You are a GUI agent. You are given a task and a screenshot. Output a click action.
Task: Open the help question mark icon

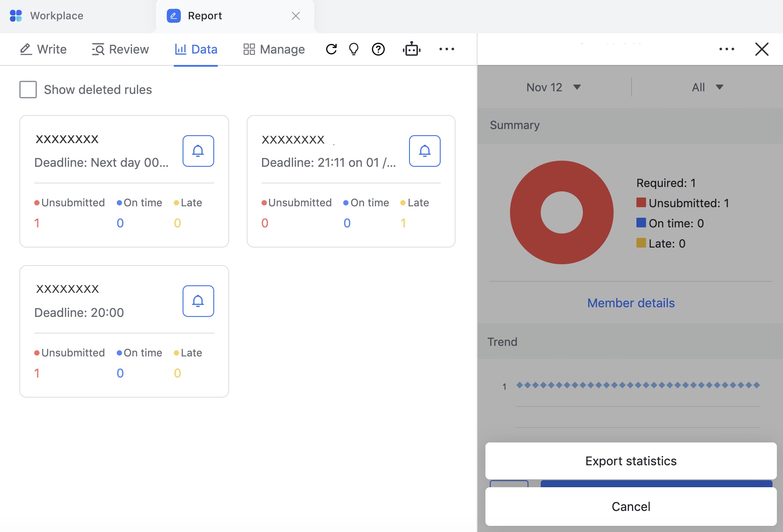pyautogui.click(x=378, y=49)
